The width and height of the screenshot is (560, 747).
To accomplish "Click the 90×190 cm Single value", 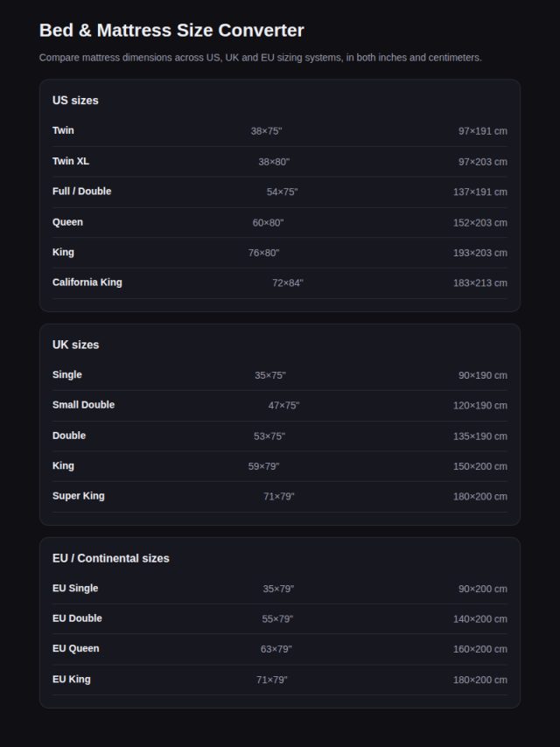I will click(x=483, y=375).
